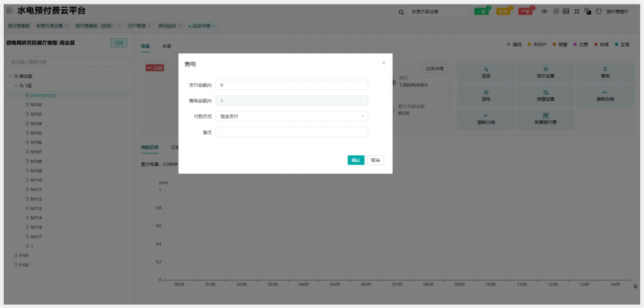Click the search magnifier icon in header
The image size is (644, 308).
401,12
